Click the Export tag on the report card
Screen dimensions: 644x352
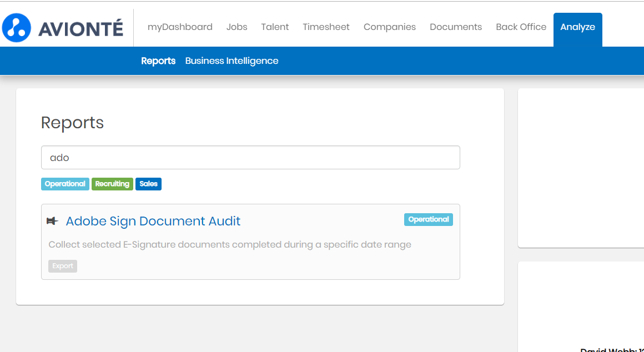[62, 266]
